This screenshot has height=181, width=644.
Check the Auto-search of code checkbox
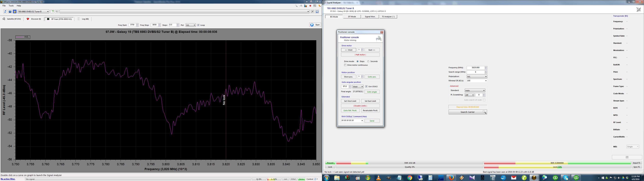pyautogui.click(x=484, y=100)
